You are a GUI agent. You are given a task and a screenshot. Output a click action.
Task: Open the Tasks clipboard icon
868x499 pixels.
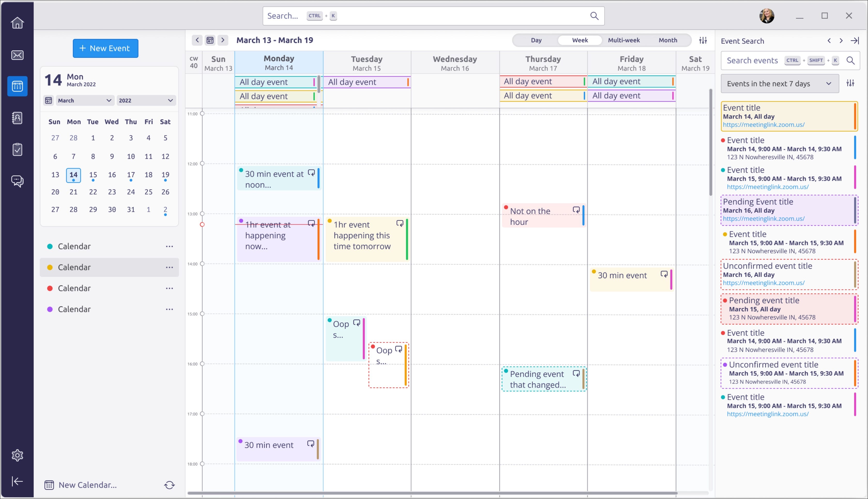click(17, 149)
